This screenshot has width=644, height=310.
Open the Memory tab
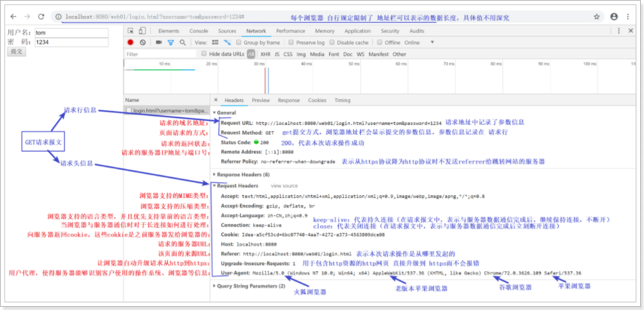(x=325, y=31)
